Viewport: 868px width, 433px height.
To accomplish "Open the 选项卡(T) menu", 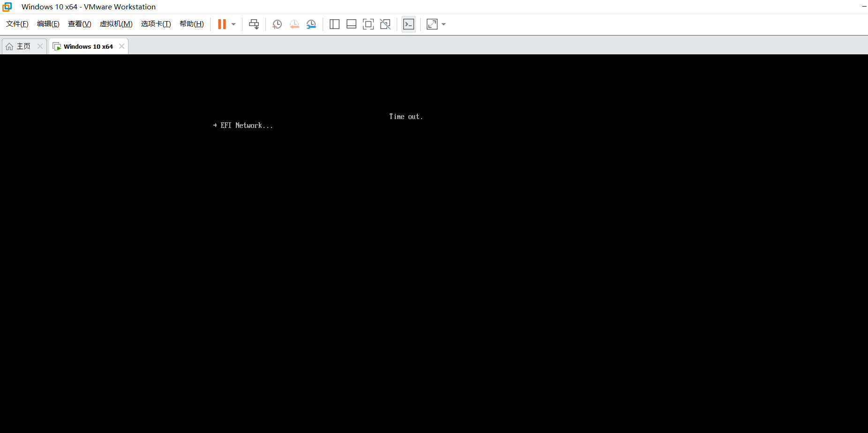I will tap(156, 24).
